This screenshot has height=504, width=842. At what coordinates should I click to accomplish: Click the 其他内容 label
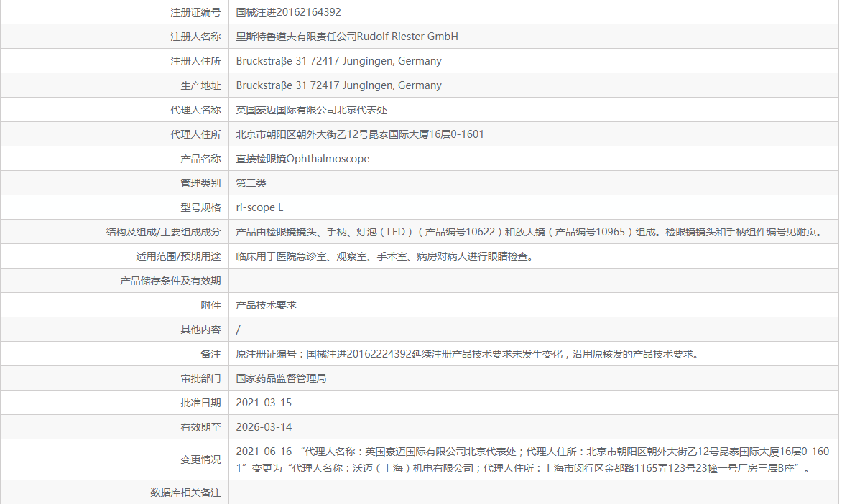[200, 330]
